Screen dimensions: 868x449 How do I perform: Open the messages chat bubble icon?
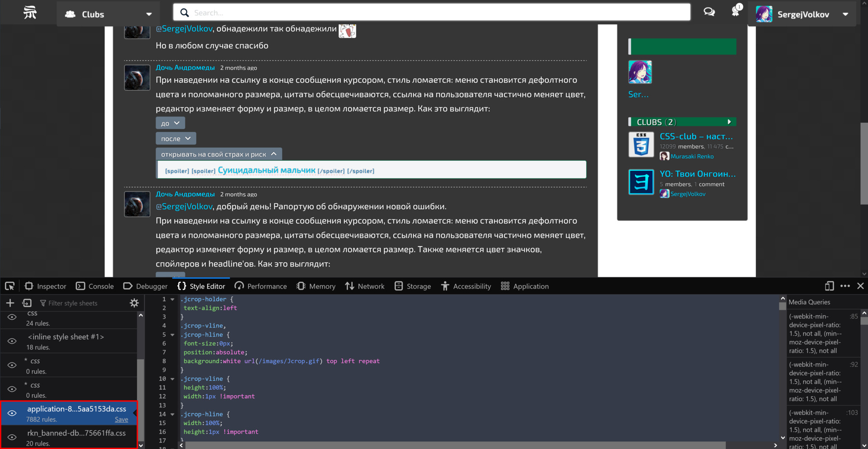pos(709,12)
